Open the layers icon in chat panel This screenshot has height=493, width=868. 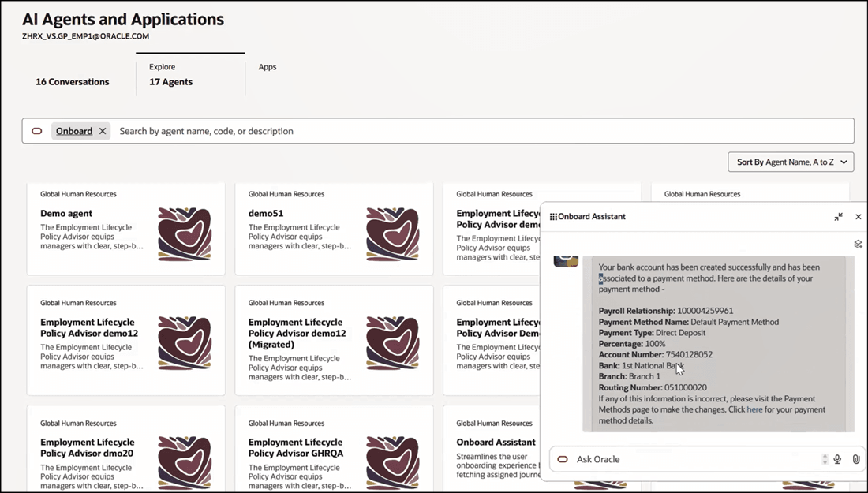point(858,244)
